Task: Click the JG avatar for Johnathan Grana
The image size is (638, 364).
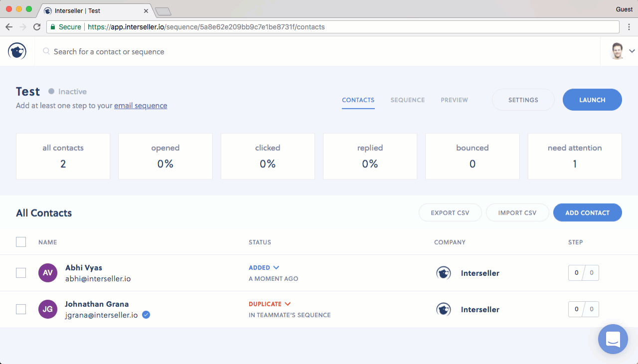Action: 48,309
